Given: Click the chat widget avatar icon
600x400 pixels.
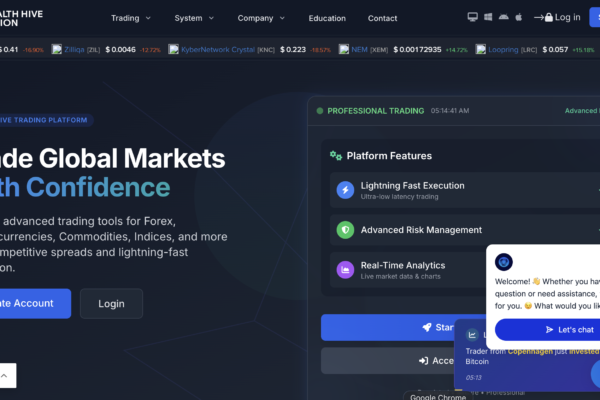Looking at the screenshot, I should (x=504, y=262).
